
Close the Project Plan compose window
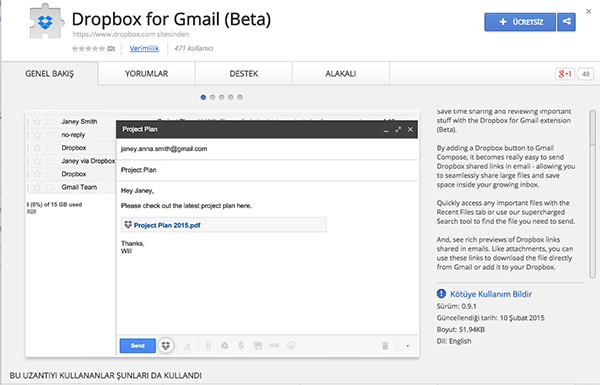click(410, 129)
